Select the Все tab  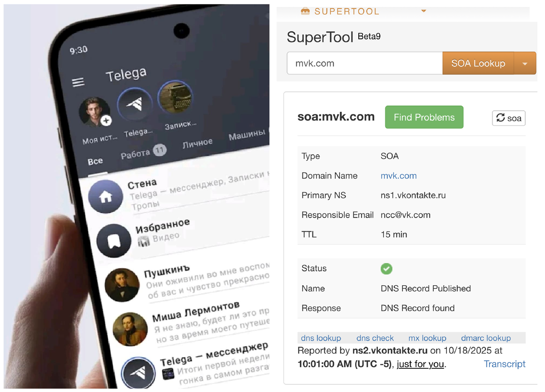click(x=95, y=161)
